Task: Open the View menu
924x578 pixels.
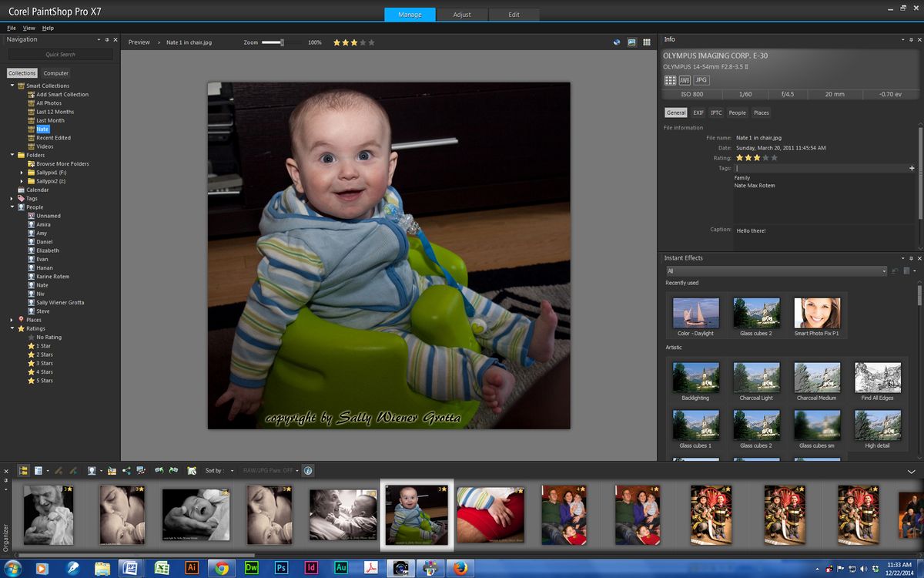Action: pyautogui.click(x=29, y=28)
